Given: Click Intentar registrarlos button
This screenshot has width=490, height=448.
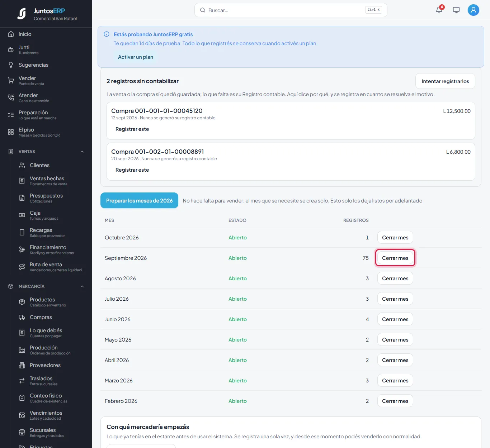Looking at the screenshot, I should pos(445,81).
